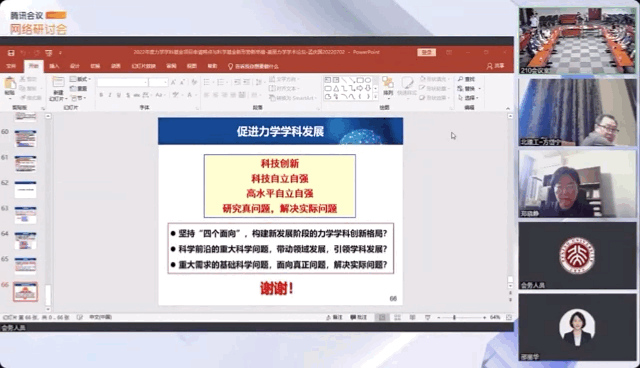Image resolution: width=640 pixels, height=368 pixels.
Task: Toggle Italic formatting
Action: (109, 95)
